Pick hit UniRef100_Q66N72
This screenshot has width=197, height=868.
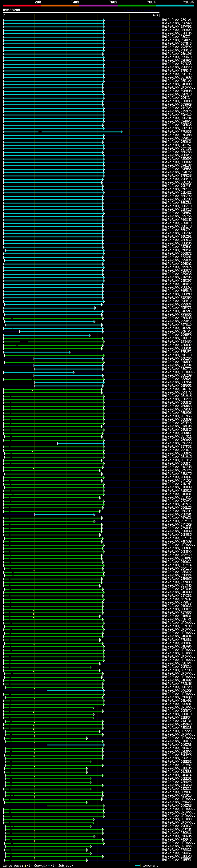pos(177,254)
